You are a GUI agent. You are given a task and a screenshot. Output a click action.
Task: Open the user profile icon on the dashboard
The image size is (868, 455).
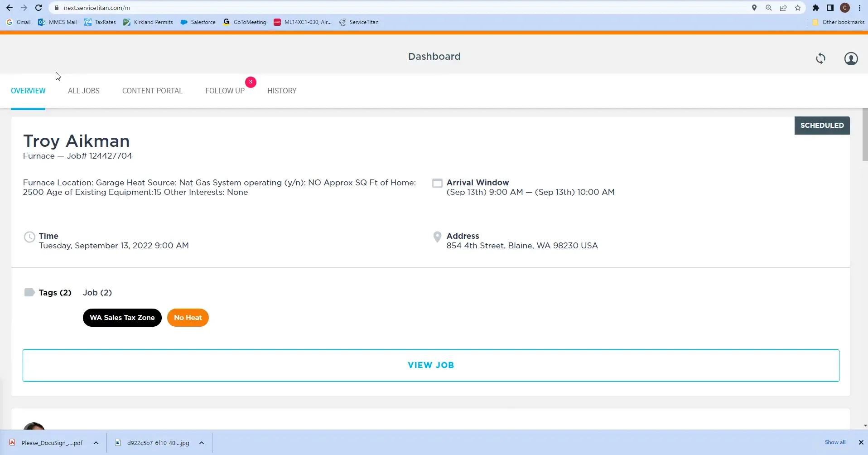tap(850, 59)
